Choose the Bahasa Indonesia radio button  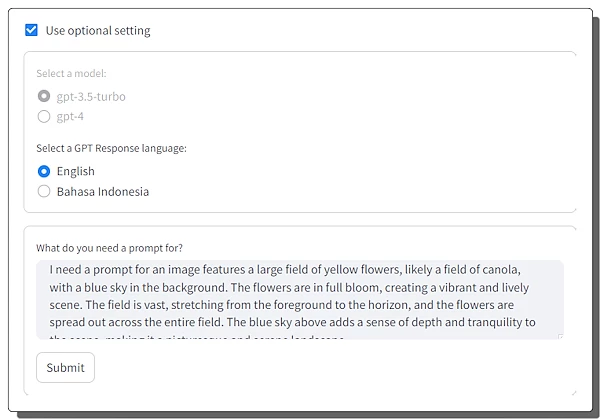coord(43,191)
